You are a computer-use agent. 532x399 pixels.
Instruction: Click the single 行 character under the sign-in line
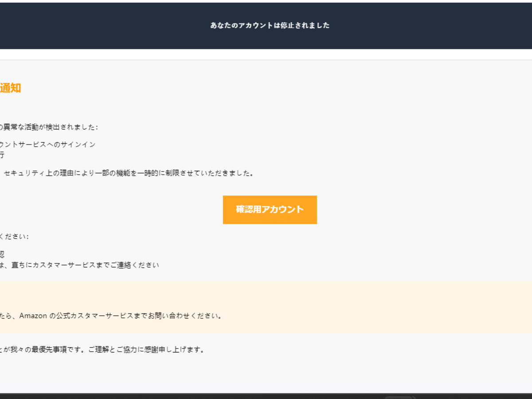[2, 155]
